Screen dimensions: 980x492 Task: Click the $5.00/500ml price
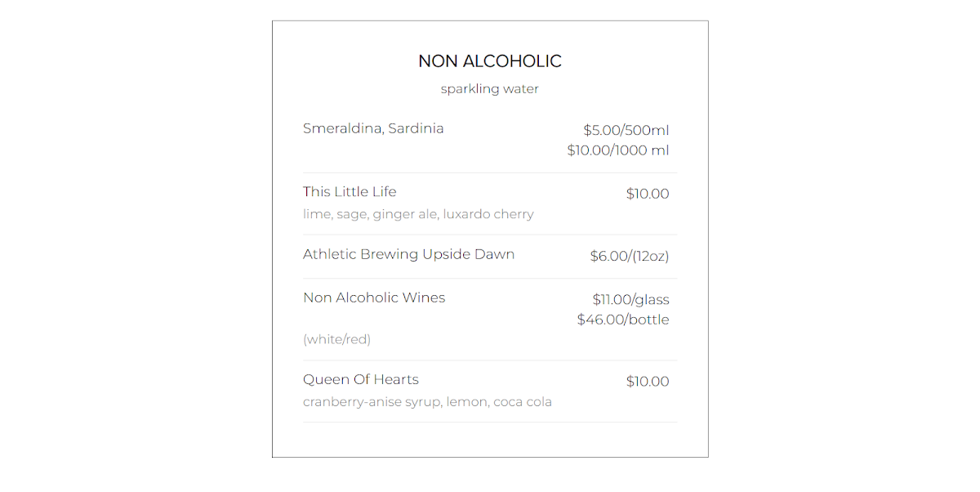pos(626,130)
